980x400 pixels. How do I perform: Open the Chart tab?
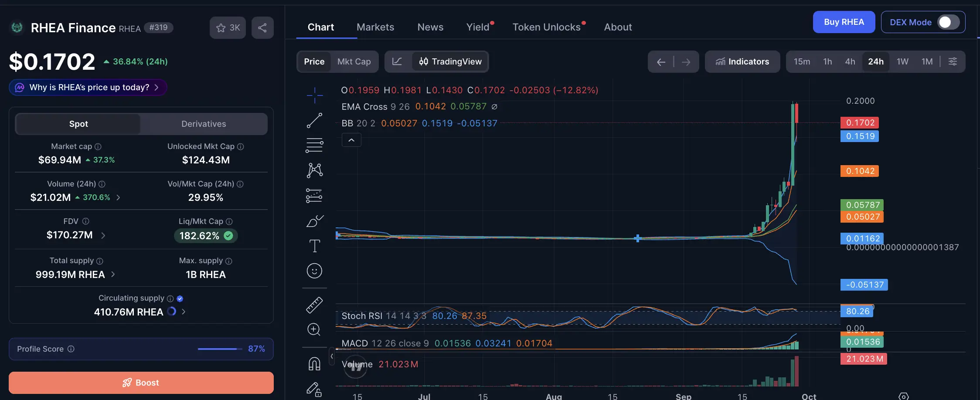[x=321, y=27]
